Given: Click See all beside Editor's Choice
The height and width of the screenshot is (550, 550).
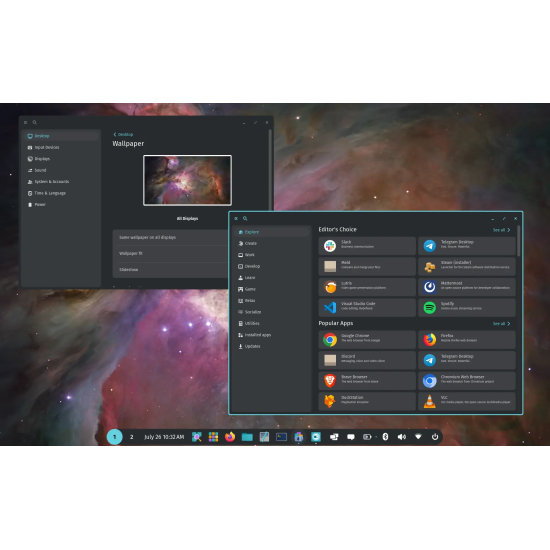Looking at the screenshot, I should (x=501, y=230).
